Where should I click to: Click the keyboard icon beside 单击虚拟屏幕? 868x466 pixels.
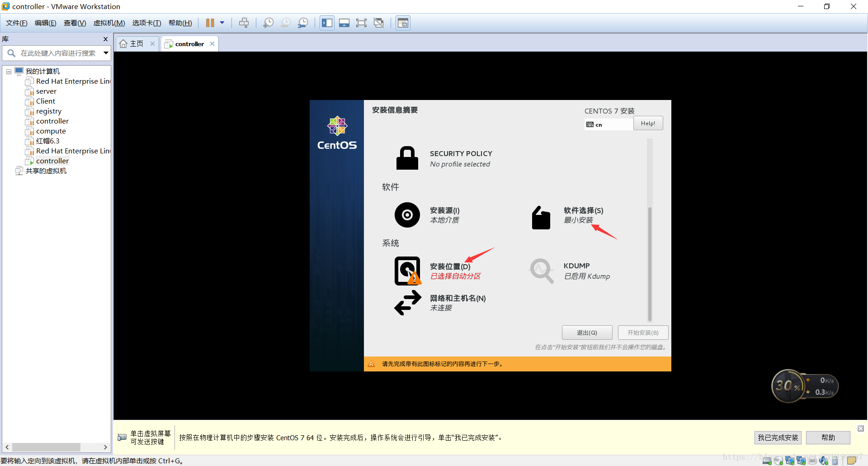pyautogui.click(x=122, y=437)
